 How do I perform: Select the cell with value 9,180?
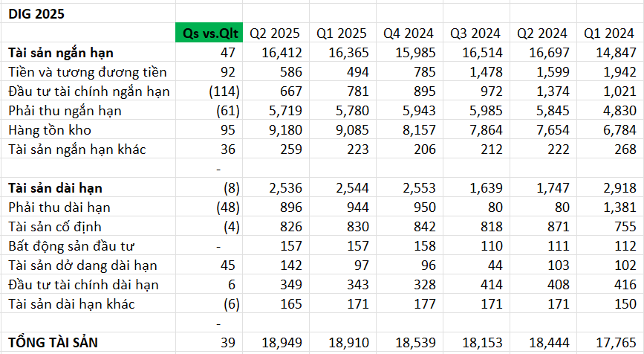coord(276,130)
